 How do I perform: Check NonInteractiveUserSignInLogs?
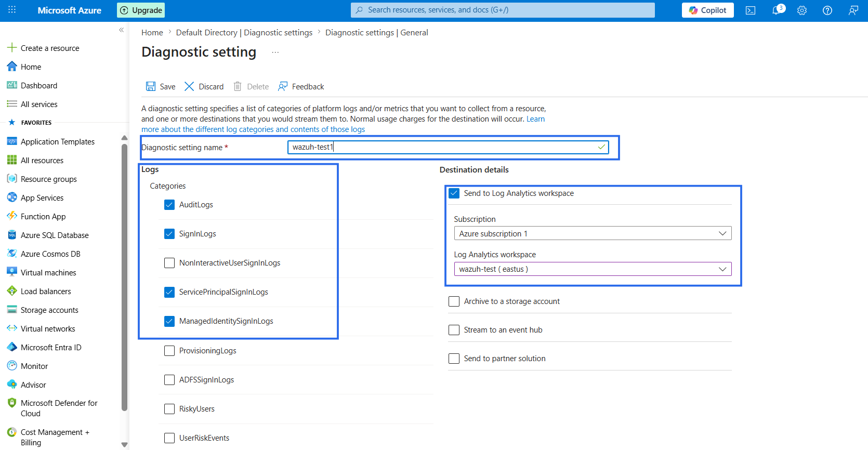pyautogui.click(x=169, y=263)
